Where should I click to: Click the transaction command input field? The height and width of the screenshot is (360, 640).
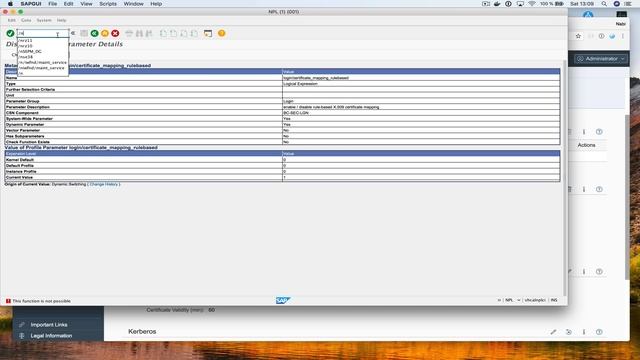[x=43, y=33]
